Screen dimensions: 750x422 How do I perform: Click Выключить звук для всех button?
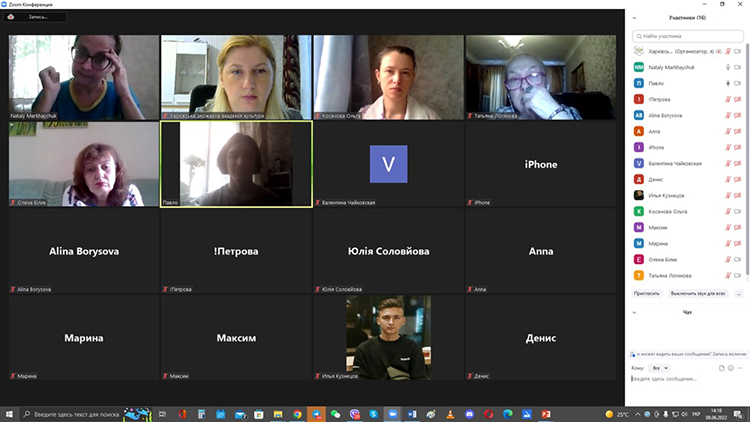point(698,294)
